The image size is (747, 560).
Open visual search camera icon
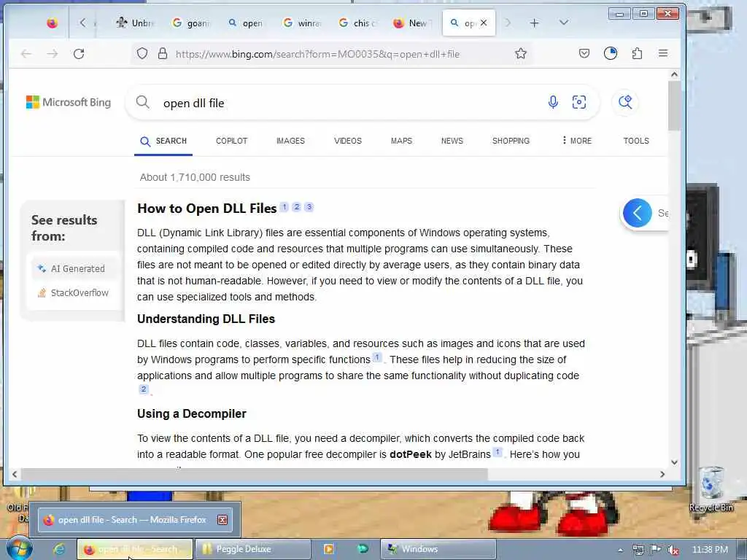(x=578, y=102)
